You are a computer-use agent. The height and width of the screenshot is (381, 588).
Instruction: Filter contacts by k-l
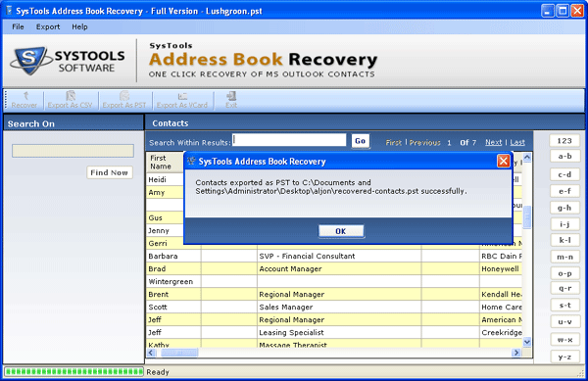pyautogui.click(x=564, y=240)
